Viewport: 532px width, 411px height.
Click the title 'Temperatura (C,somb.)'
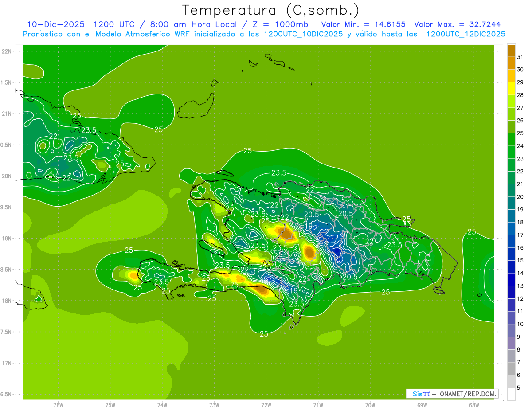pos(271,11)
